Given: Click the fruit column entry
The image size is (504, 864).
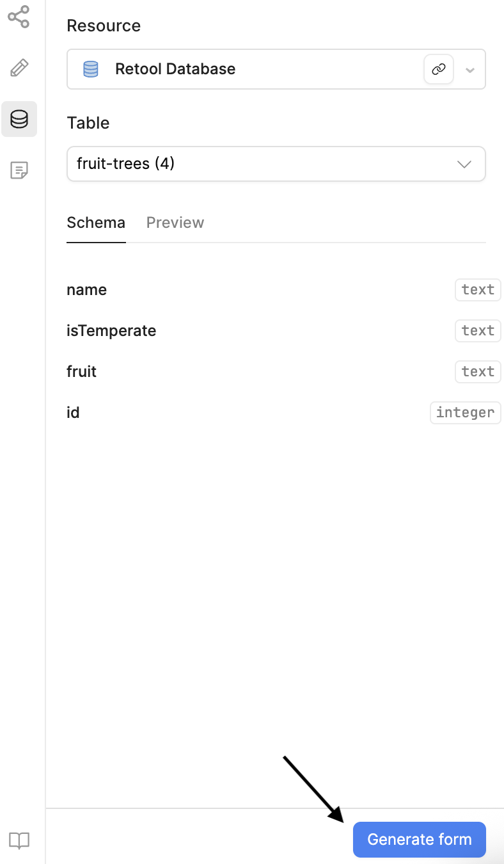Looking at the screenshot, I should point(82,372).
